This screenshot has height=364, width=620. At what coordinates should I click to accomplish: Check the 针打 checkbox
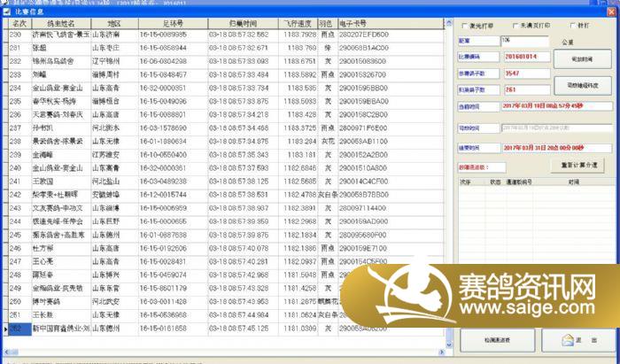coord(573,26)
